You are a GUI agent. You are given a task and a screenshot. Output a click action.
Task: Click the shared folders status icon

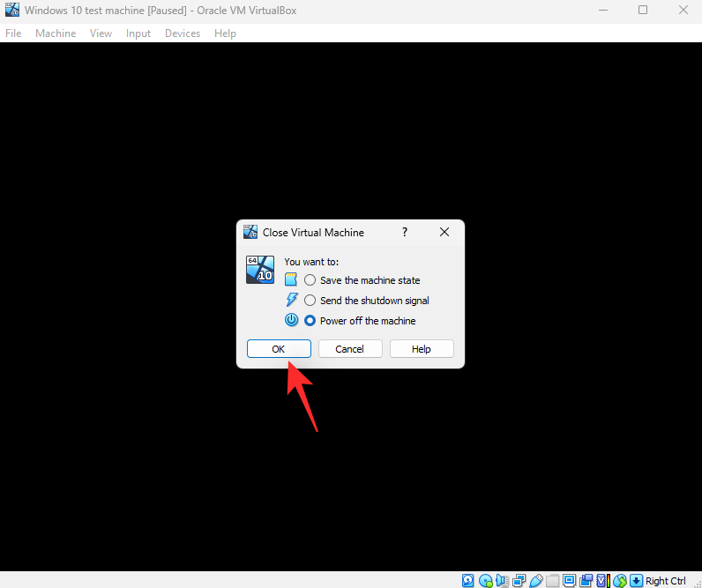pos(552,580)
